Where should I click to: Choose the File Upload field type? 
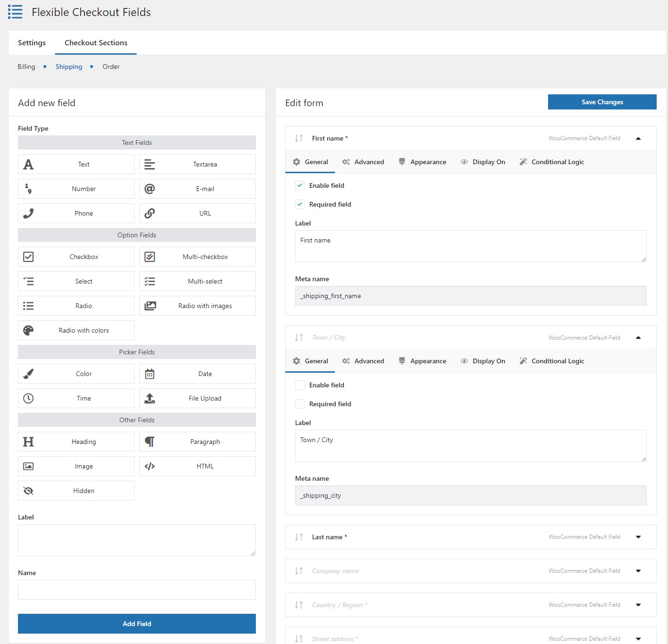click(x=197, y=398)
